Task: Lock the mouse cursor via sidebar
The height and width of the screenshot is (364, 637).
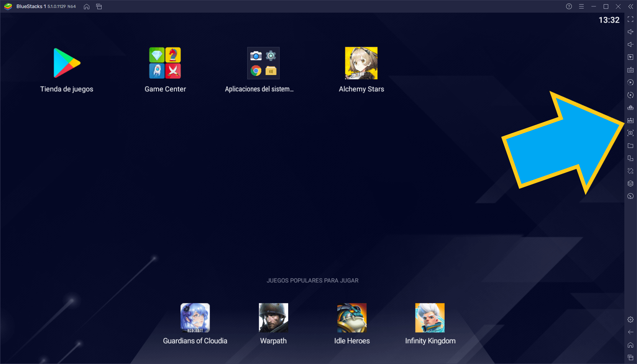Action: [x=630, y=57]
